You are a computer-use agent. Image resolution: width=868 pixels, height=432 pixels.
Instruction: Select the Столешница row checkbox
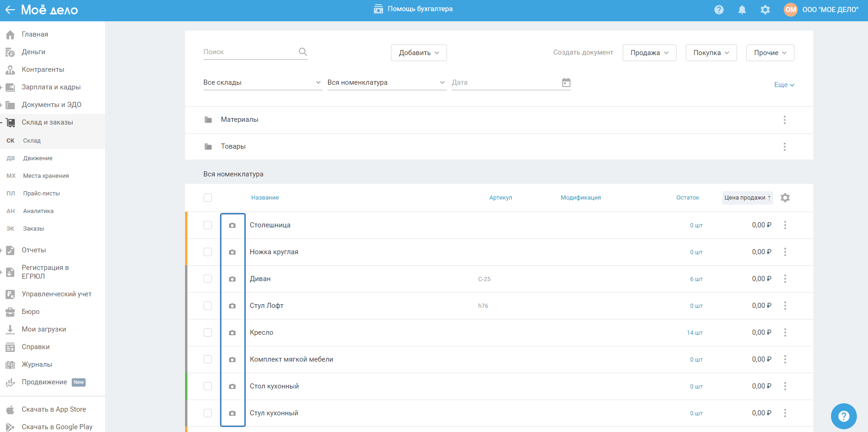click(x=208, y=225)
